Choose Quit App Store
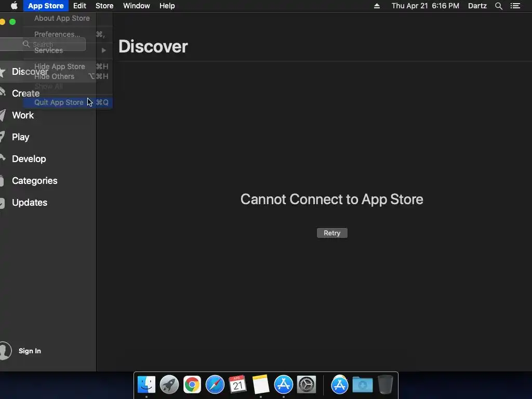The height and width of the screenshot is (399, 532). [x=68, y=102]
